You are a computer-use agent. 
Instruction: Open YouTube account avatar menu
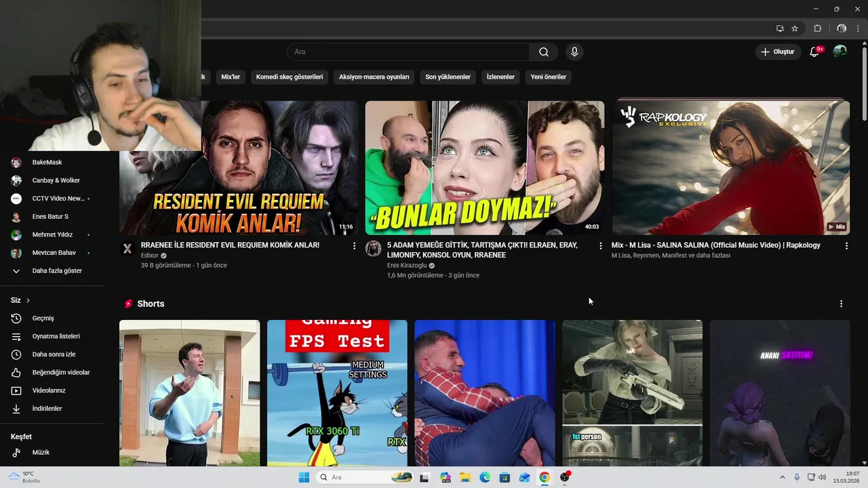(840, 52)
